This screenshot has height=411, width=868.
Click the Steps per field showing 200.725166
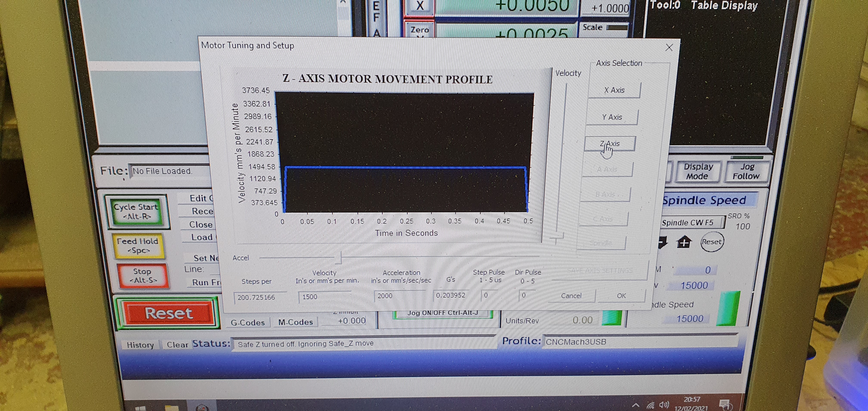[x=260, y=297]
